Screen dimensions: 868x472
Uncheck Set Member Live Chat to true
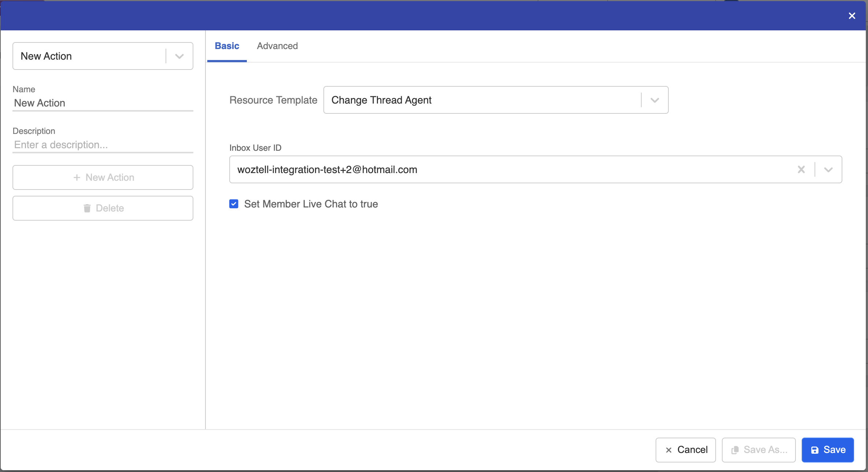pos(234,204)
